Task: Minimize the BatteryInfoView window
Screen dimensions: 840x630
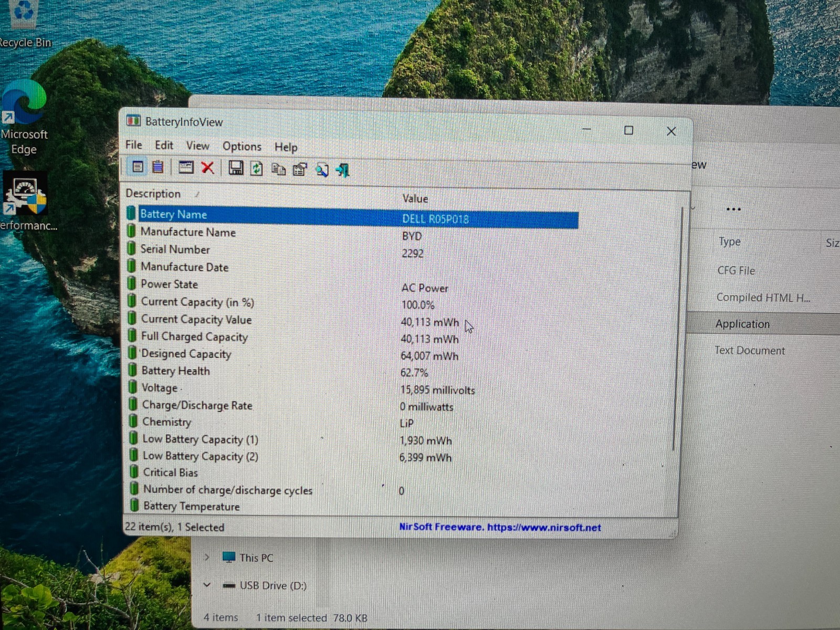Action: click(x=587, y=129)
